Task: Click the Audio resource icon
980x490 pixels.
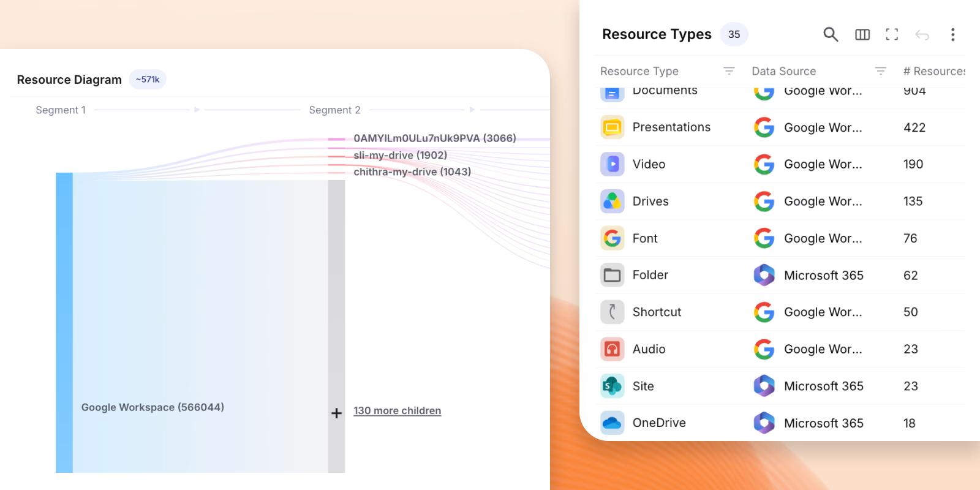Action: coord(612,349)
